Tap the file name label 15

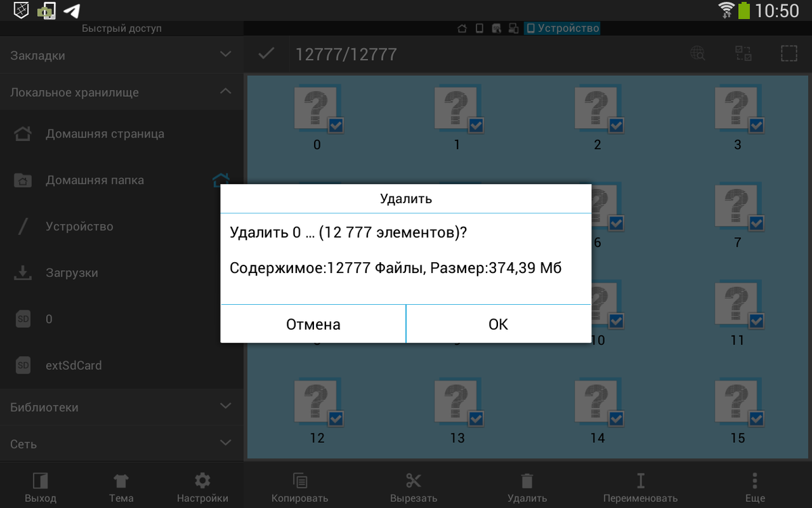point(738,438)
